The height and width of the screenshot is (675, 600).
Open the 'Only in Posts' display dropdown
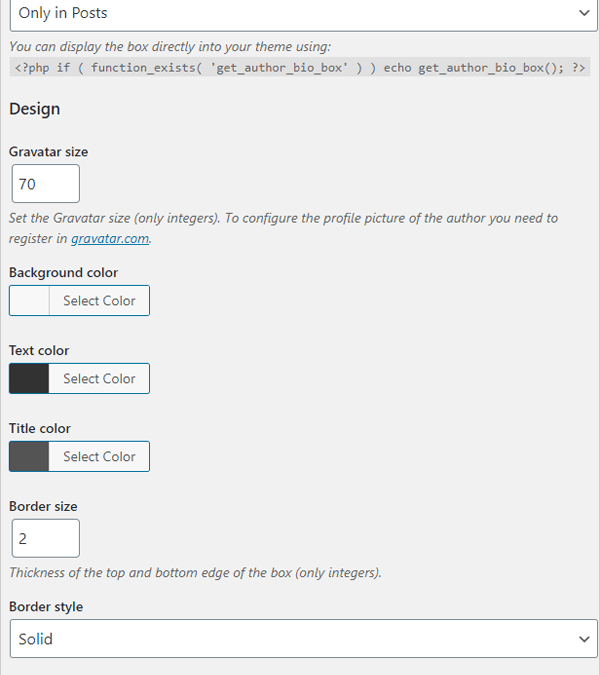click(303, 15)
